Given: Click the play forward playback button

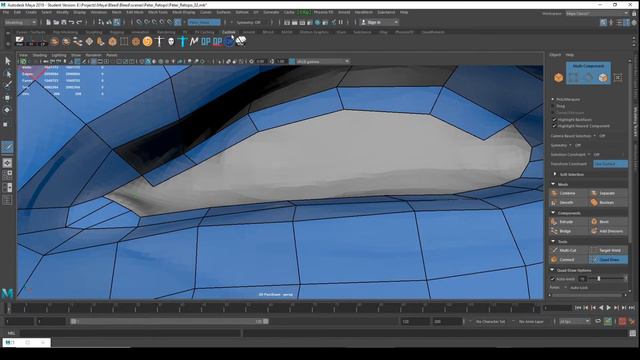Looking at the screenshot, I should click(x=609, y=308).
